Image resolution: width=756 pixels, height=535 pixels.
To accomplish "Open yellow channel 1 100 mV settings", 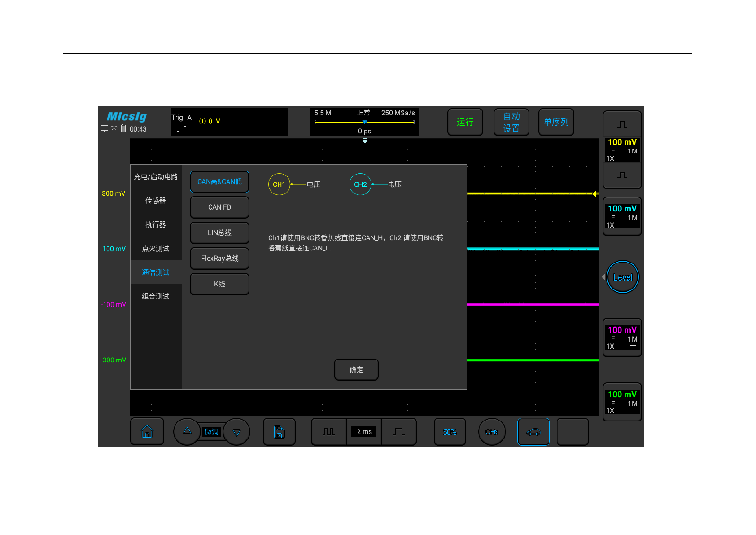I will coord(622,150).
